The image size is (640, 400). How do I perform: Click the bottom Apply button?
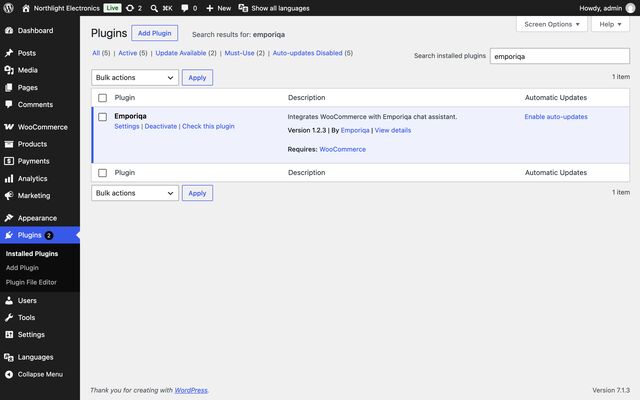[197, 193]
